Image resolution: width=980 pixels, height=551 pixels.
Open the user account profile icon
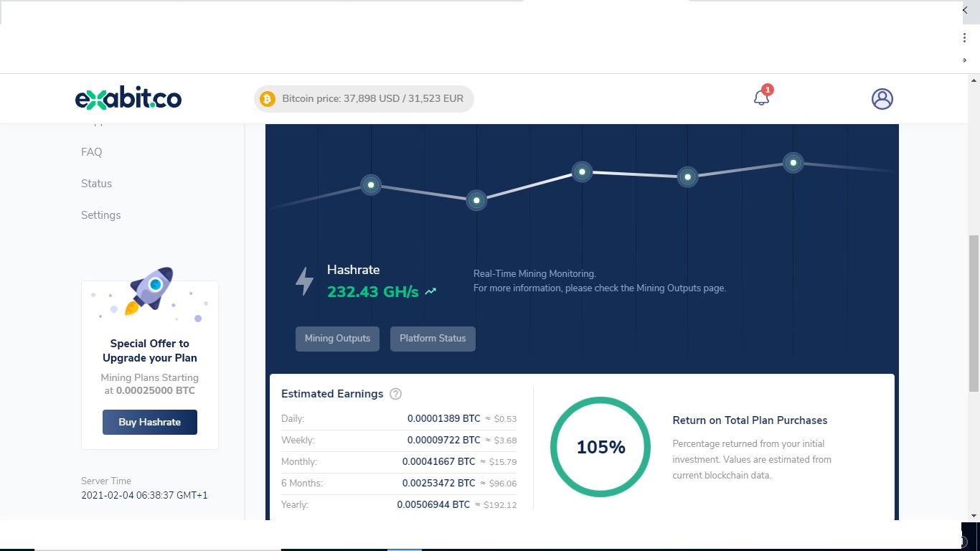pos(882,99)
